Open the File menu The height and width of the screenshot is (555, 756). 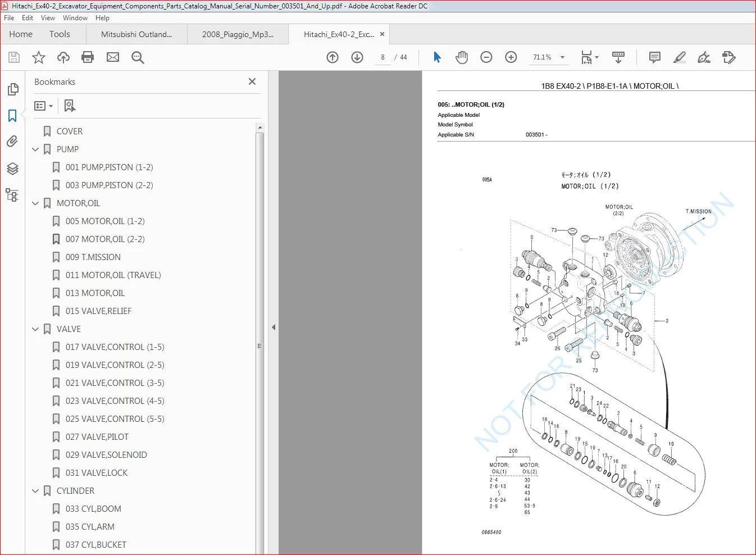[9, 18]
